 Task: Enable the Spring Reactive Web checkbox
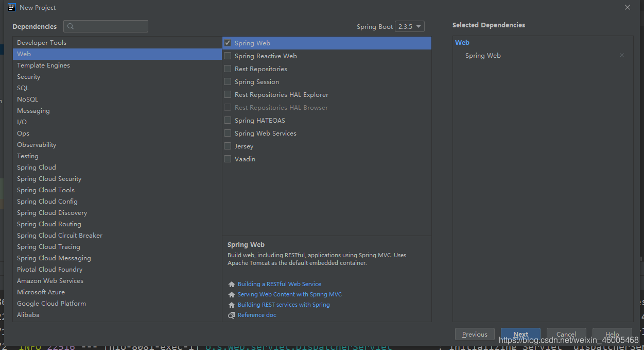coord(228,56)
